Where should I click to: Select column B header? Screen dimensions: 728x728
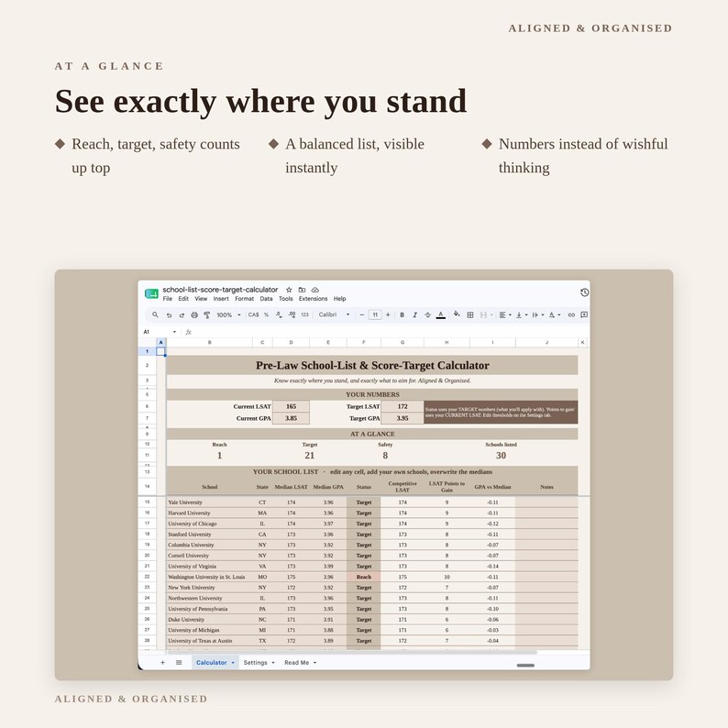(x=209, y=343)
